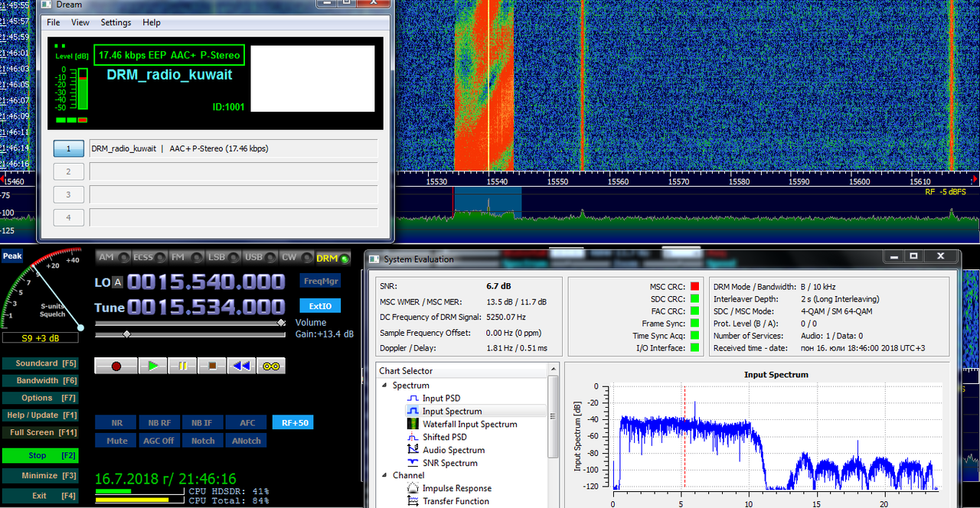This screenshot has width=980, height=508.
Task: Open the Settings menu in Dream
Action: tap(116, 22)
